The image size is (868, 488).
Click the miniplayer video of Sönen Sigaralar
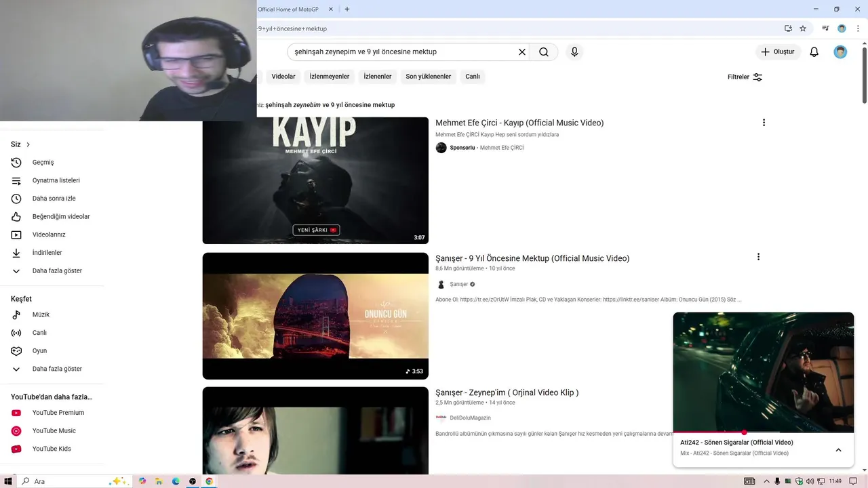pyautogui.click(x=763, y=371)
